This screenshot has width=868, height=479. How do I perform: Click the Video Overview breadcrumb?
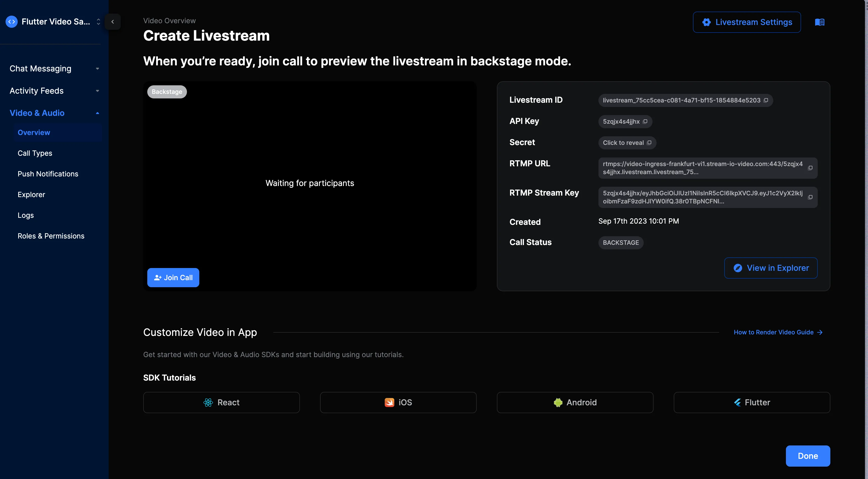(x=170, y=21)
